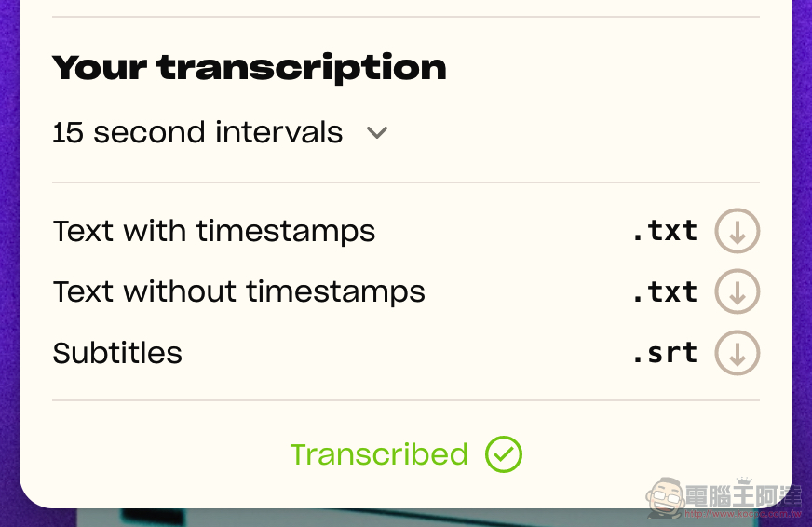812x527 pixels.
Task: Download the Text without timestamps file
Action: point(738,292)
